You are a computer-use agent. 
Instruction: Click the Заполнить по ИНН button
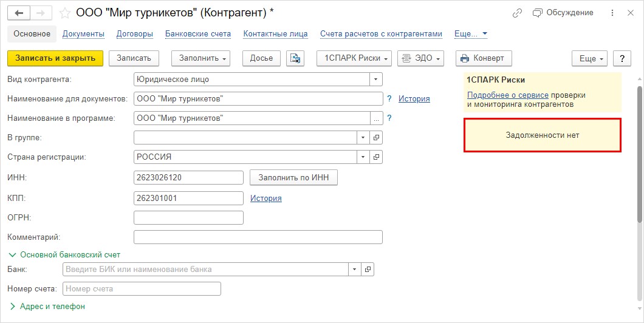pyautogui.click(x=293, y=178)
